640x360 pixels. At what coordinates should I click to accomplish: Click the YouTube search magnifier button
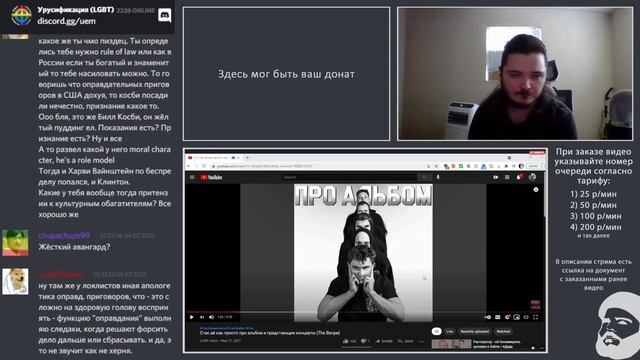tap(424, 177)
